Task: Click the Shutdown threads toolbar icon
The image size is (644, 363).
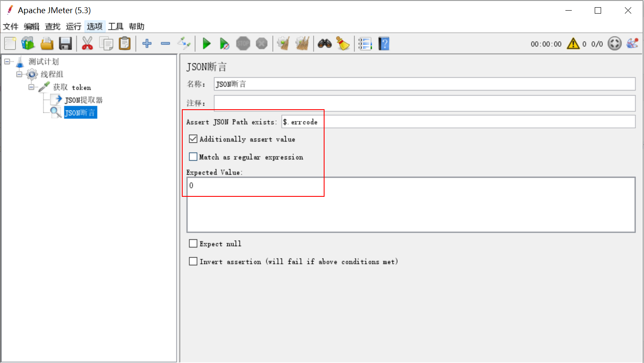Action: point(262,43)
